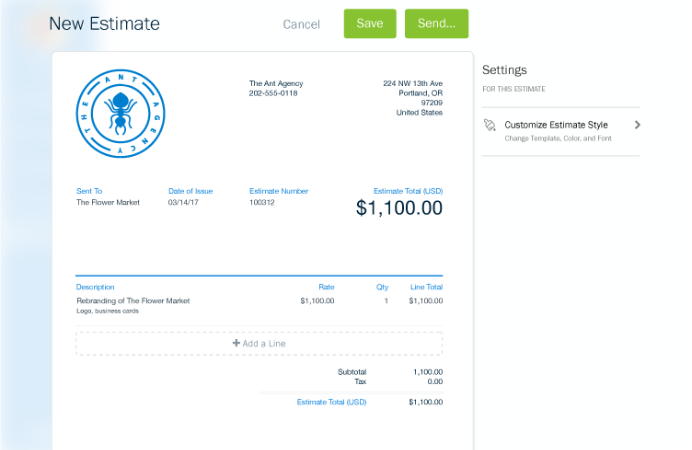Change Date of Issue 03/14/17

coord(184,202)
